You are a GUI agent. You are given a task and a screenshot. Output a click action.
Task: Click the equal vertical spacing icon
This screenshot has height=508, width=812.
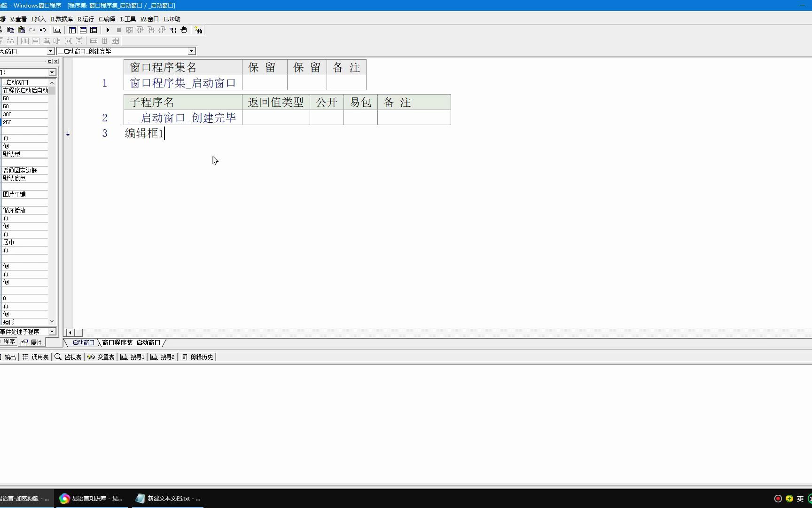pos(79,41)
